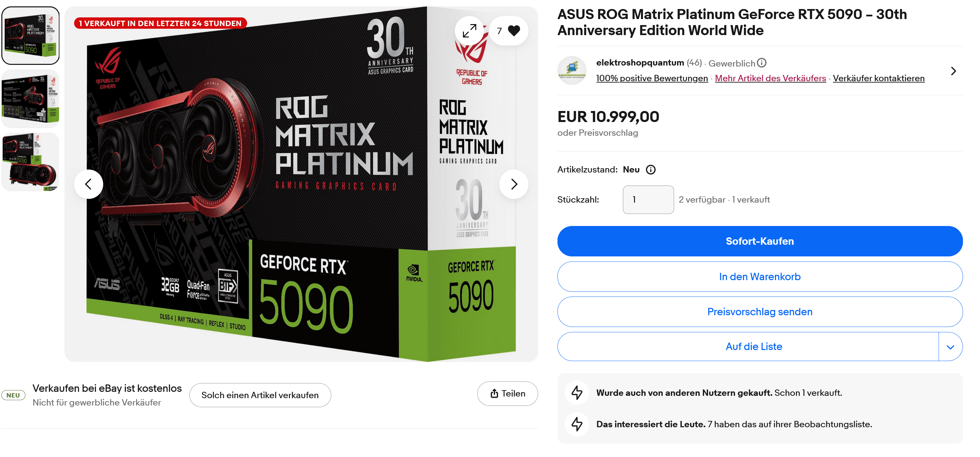Select the second thumbnail of box back
Screen dimensions: 980x457
pos(30,99)
